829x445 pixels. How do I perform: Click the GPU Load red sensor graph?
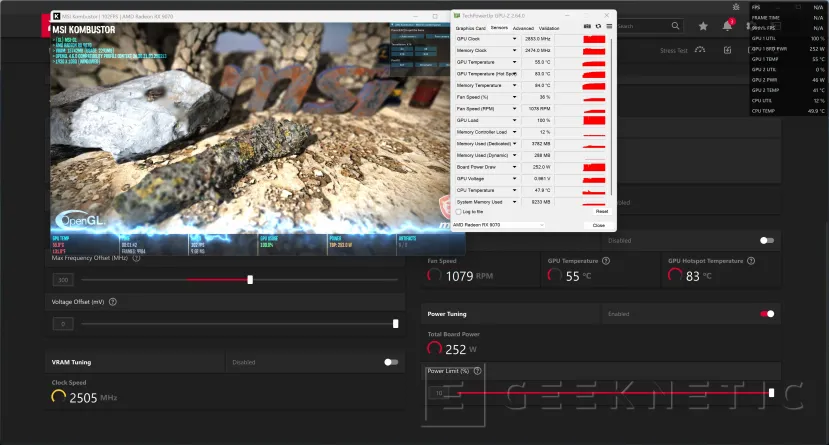click(x=594, y=120)
